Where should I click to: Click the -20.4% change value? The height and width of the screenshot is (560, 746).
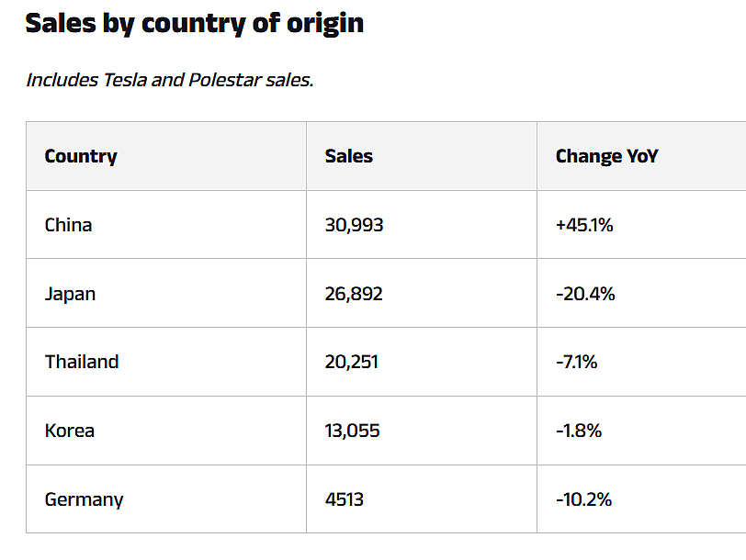click(x=585, y=294)
